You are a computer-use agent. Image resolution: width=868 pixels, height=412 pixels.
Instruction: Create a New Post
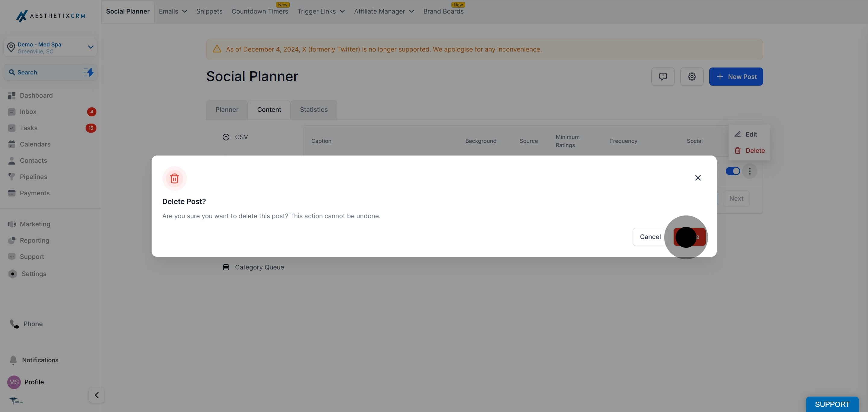click(x=736, y=77)
